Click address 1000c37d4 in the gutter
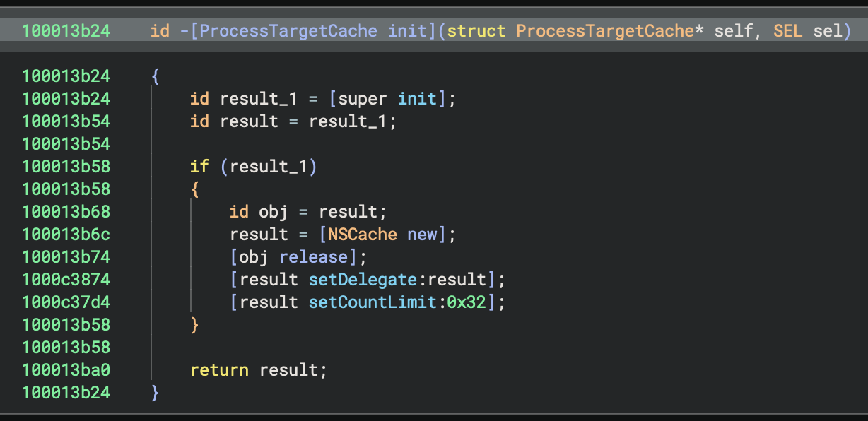This screenshot has height=421, width=868. [66, 302]
